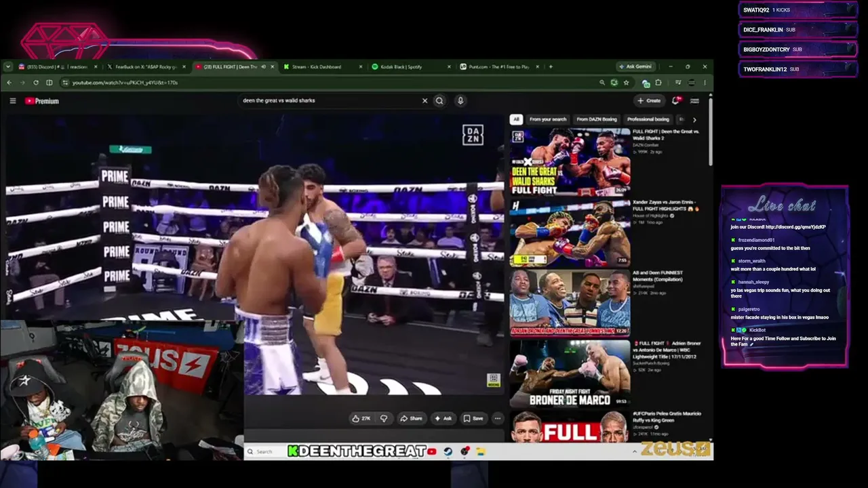Show more filter chips with arrow

click(694, 119)
